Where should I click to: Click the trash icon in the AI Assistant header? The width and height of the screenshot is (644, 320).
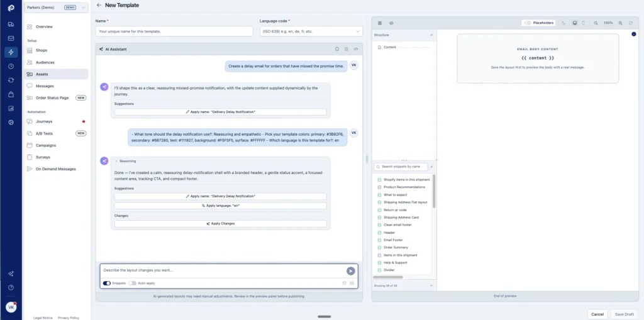point(347,49)
